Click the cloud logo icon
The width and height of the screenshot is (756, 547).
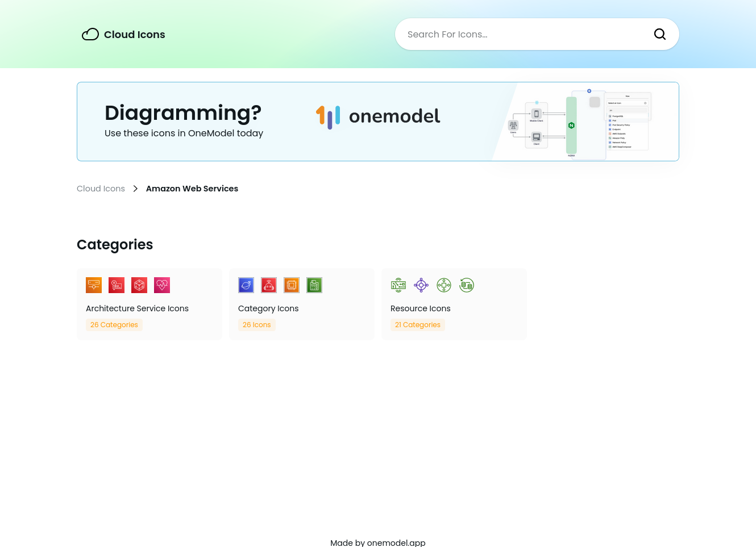click(90, 35)
